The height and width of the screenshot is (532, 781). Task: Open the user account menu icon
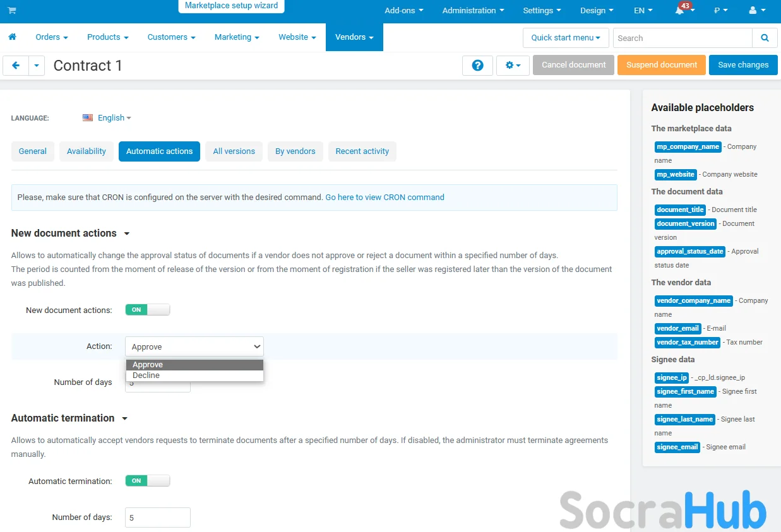(756, 11)
